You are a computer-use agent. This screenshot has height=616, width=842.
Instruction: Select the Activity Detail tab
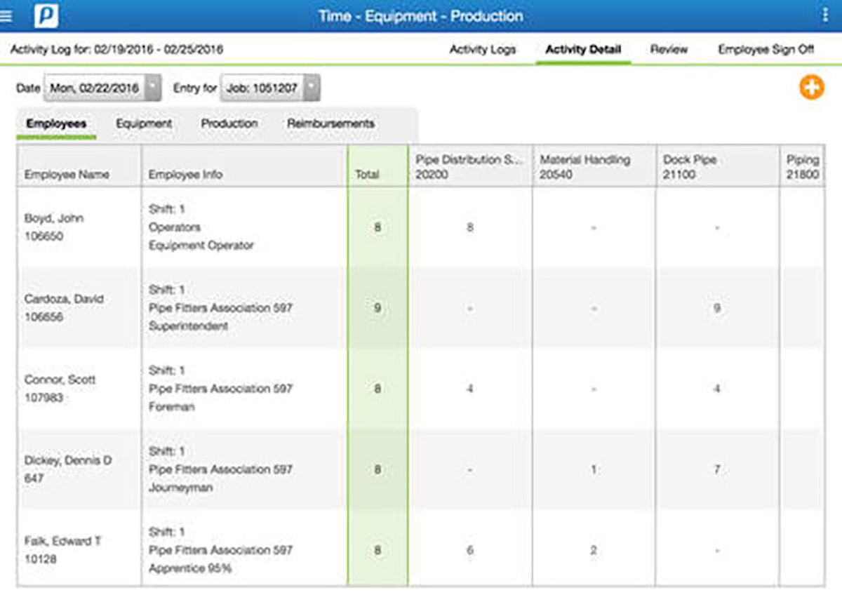pos(582,50)
